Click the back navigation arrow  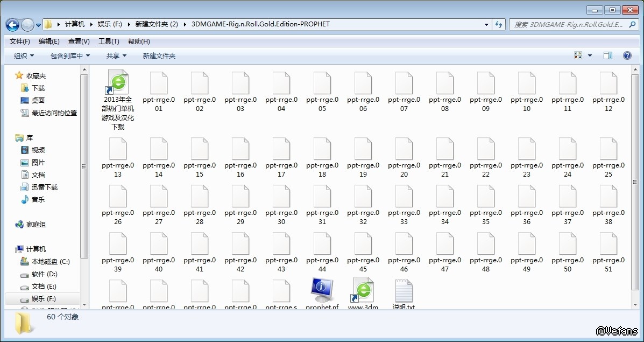(x=13, y=25)
